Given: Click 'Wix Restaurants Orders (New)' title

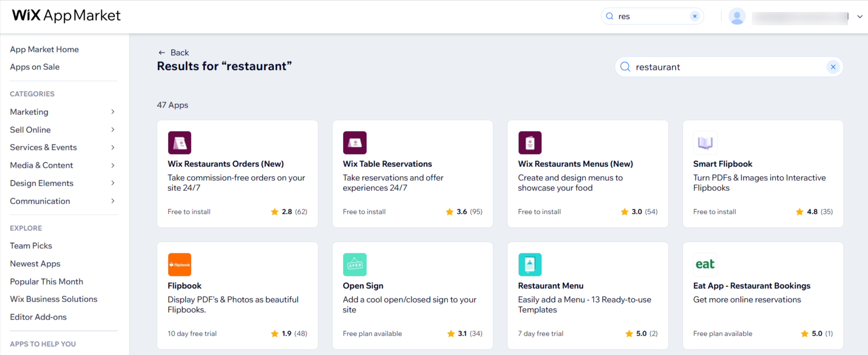Looking at the screenshot, I should pos(225,164).
